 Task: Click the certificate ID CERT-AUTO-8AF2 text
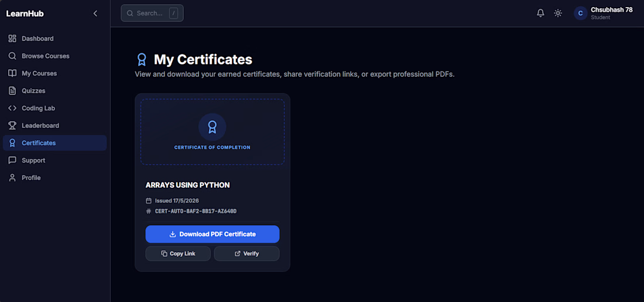pos(196,211)
